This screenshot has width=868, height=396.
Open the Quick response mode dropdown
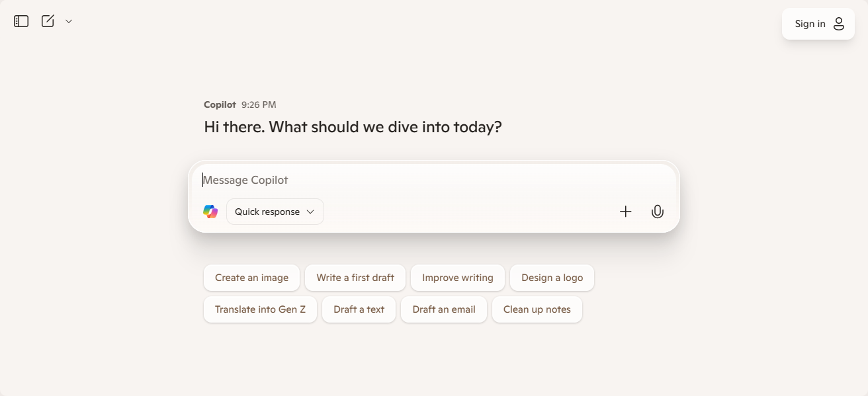275,212
